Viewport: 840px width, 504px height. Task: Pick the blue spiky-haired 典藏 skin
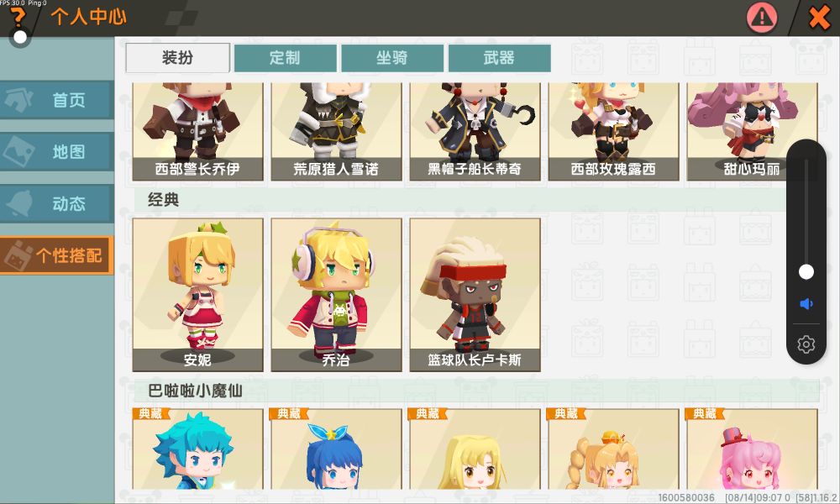(197, 449)
